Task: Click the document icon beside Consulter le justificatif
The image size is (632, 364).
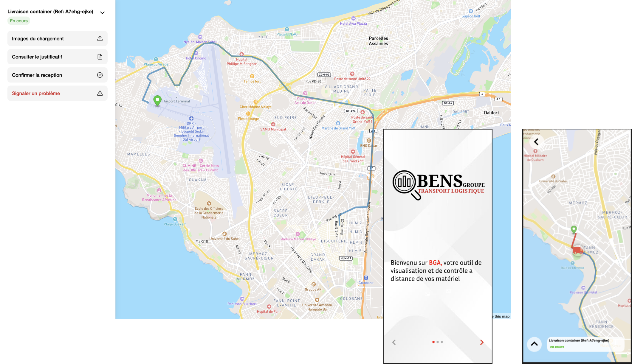Action: click(x=100, y=57)
